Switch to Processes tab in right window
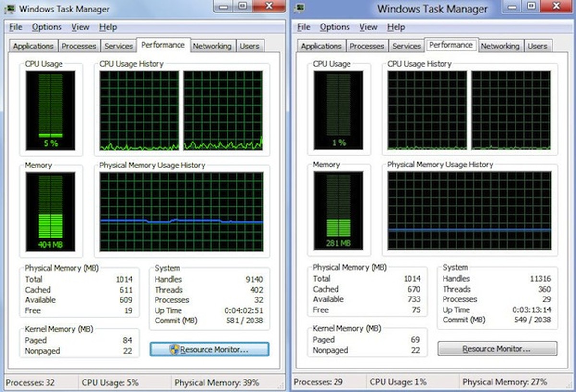This screenshot has width=576, height=392. tap(367, 46)
